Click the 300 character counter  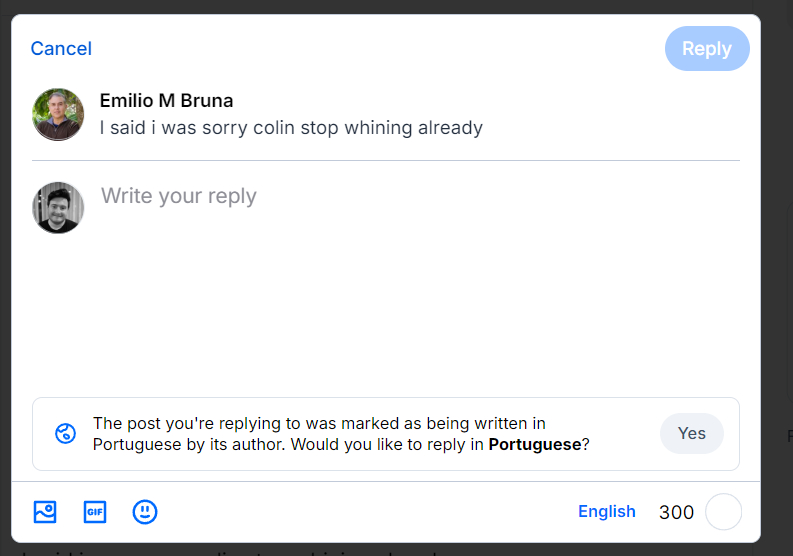point(676,512)
